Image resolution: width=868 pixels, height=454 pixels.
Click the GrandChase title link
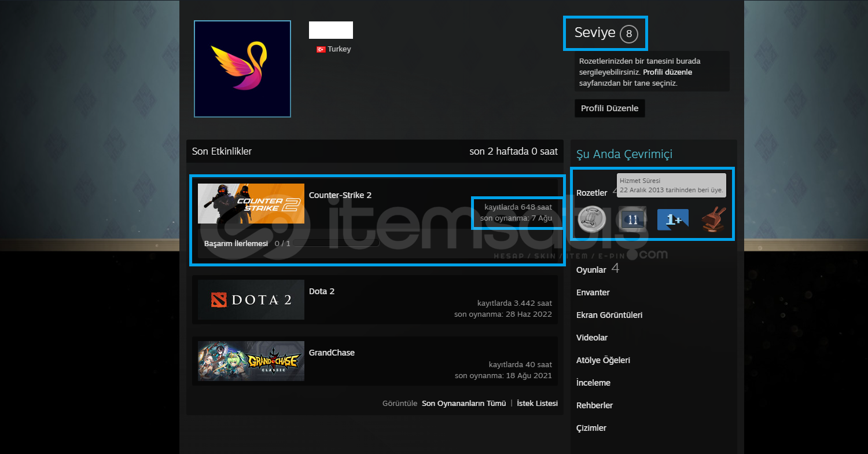(332, 353)
